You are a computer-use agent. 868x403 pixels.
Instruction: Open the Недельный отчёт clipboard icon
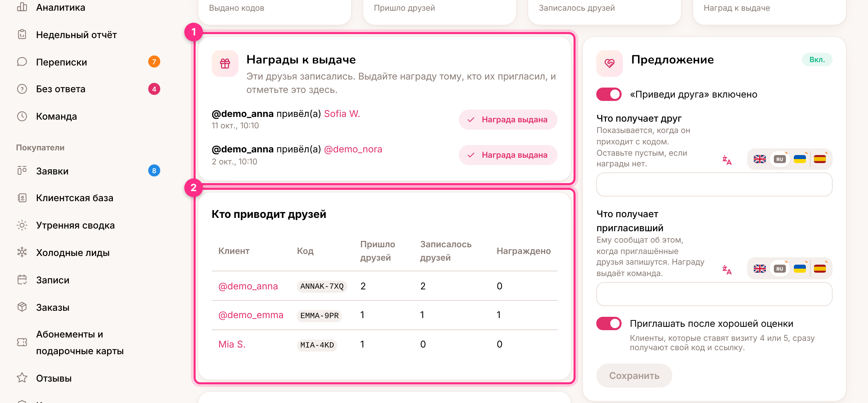(x=22, y=34)
